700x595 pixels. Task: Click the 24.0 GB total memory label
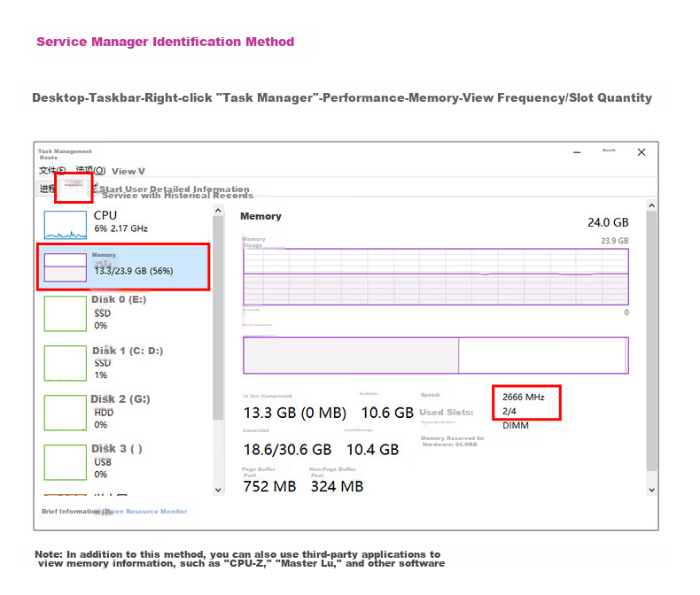point(608,222)
